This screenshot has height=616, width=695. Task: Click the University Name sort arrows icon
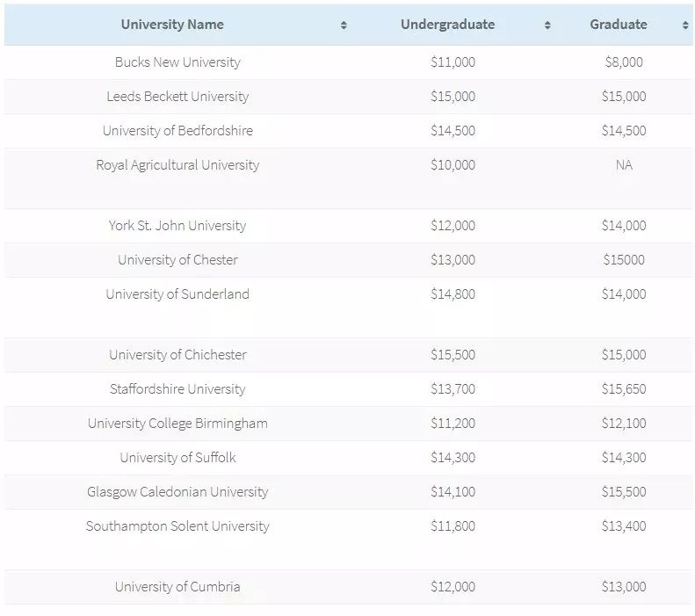(x=344, y=25)
